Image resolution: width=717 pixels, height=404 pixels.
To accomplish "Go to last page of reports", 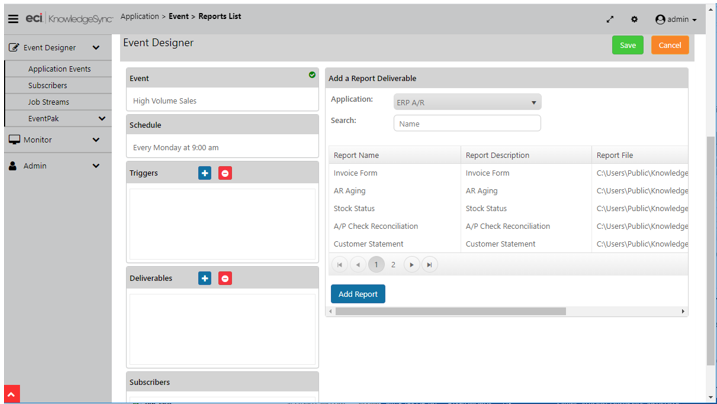I will (x=429, y=265).
